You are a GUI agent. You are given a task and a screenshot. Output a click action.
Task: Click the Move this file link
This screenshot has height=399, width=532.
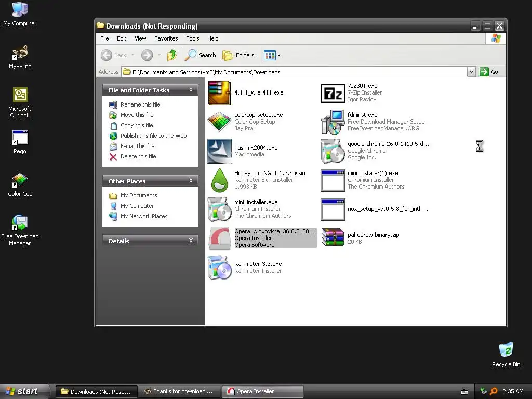coord(137,115)
